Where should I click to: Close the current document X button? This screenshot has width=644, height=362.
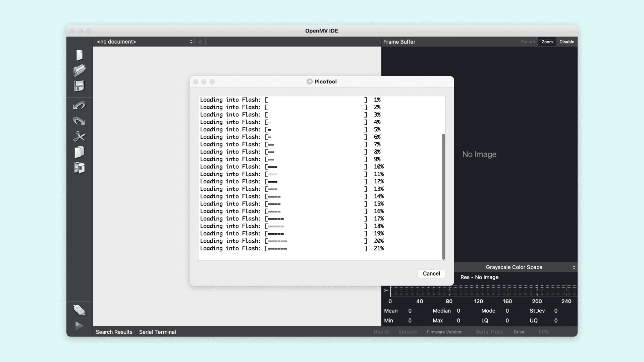(200, 42)
